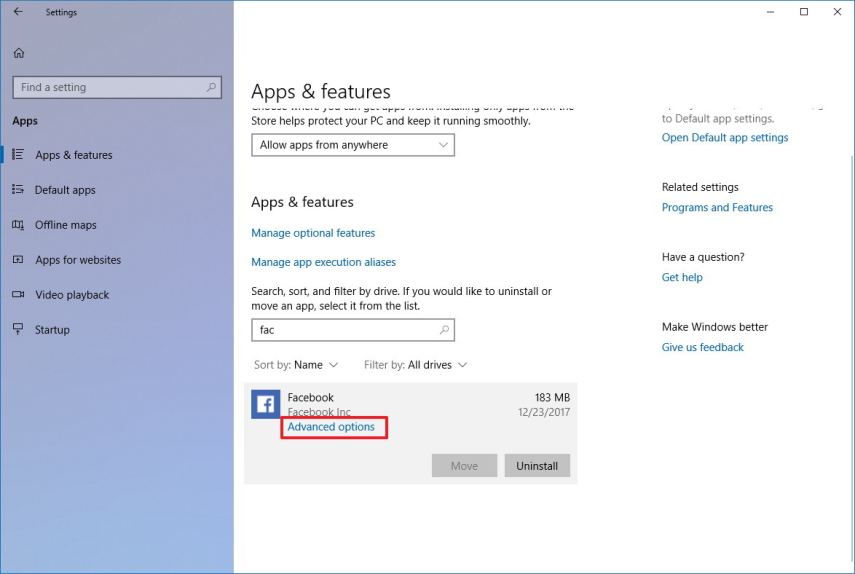Go back with the Settings back arrow
Viewport: 855px width, 574px height.
pyautogui.click(x=18, y=11)
